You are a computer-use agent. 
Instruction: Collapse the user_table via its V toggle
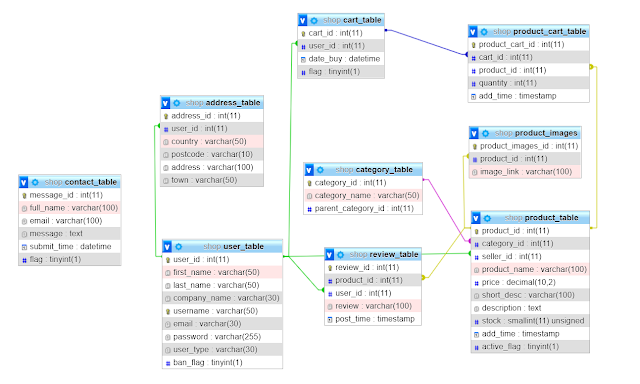tap(167, 246)
